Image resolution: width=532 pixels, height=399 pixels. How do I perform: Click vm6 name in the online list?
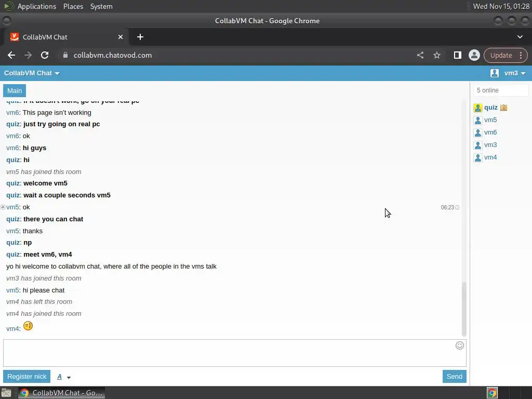[x=490, y=132]
